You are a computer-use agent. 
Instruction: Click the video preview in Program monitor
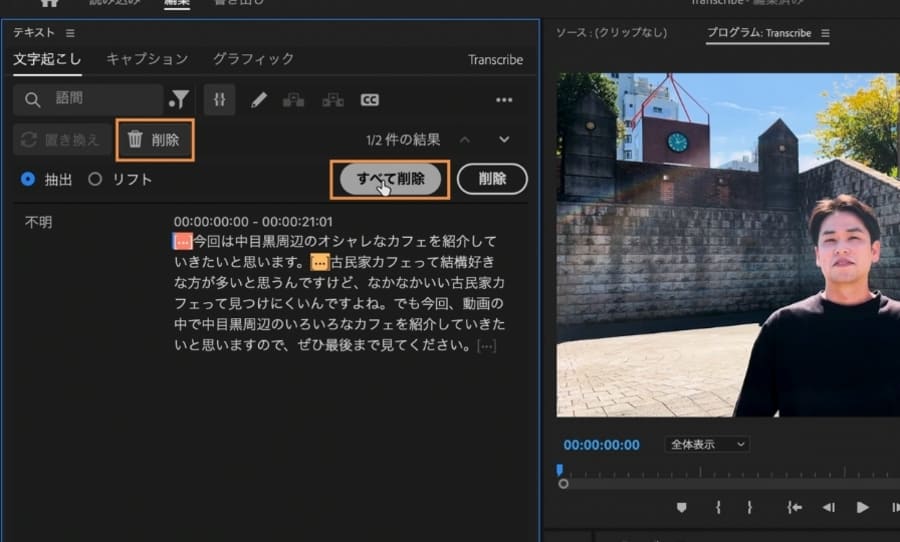pos(728,245)
